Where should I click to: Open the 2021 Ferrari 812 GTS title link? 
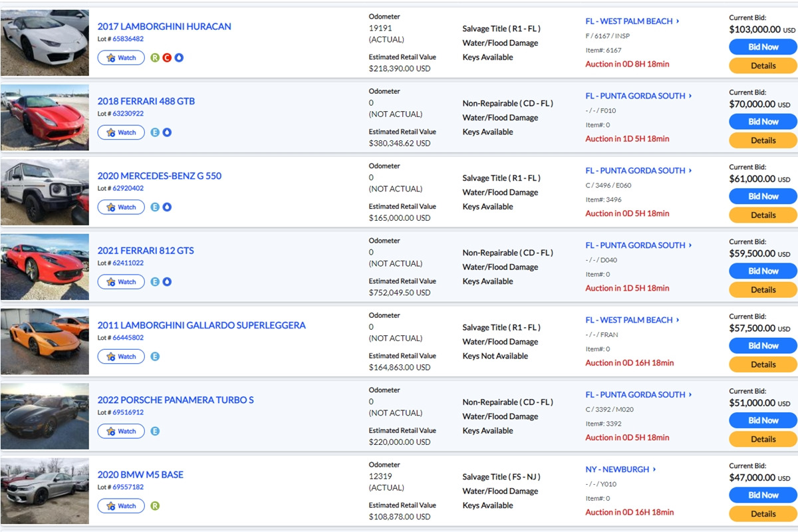(x=146, y=251)
